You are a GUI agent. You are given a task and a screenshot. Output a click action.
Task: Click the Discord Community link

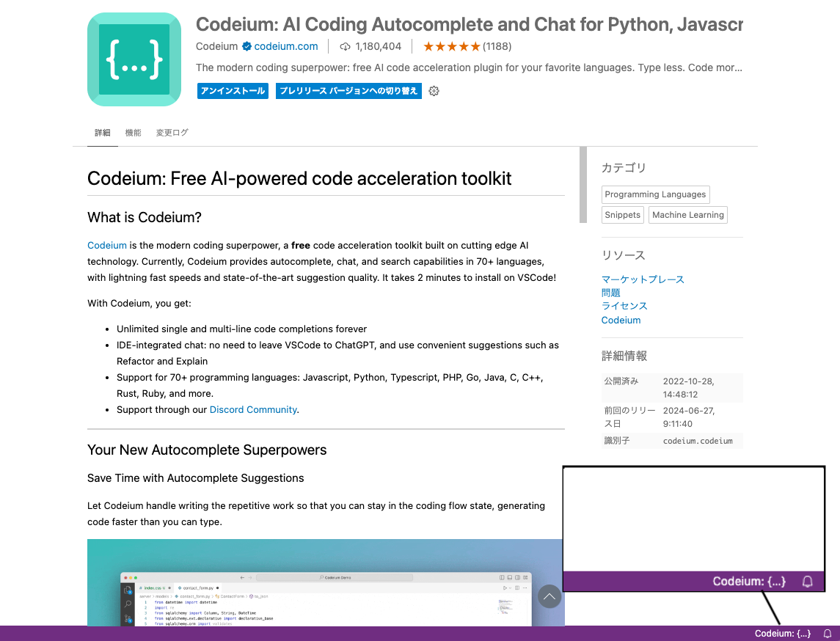click(253, 409)
